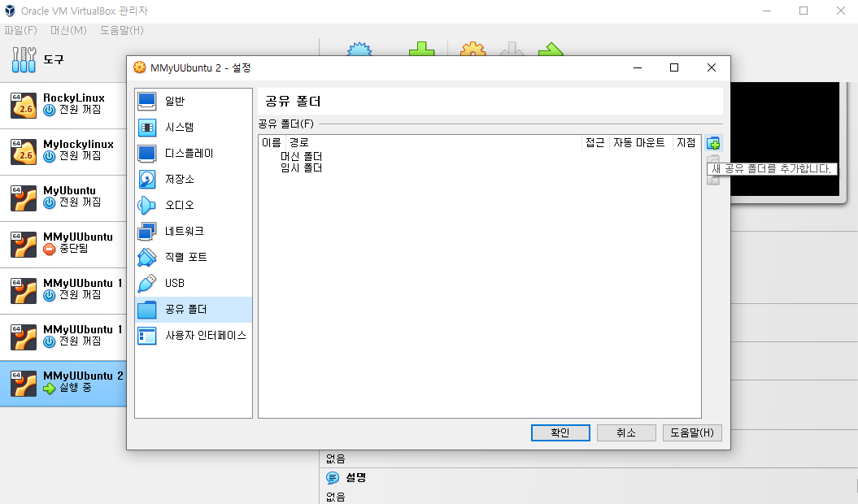858x504 pixels.
Task: Select the Mylockylinux virtual machine
Action: click(63, 152)
